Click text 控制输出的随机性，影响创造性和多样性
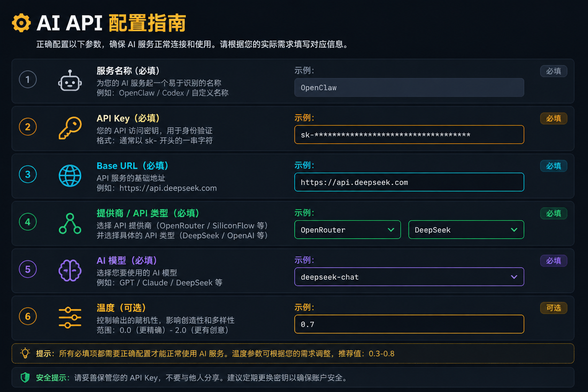The image size is (588, 392). (x=165, y=320)
